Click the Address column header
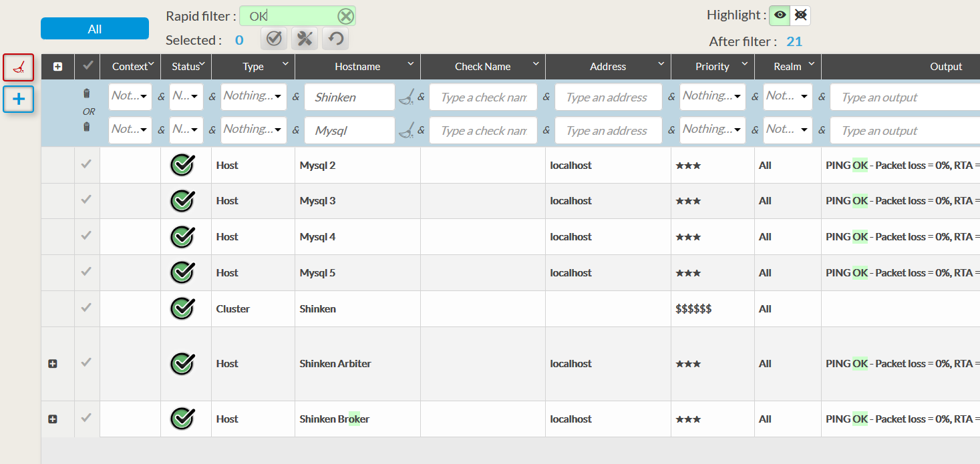The image size is (980, 464). coord(607,67)
